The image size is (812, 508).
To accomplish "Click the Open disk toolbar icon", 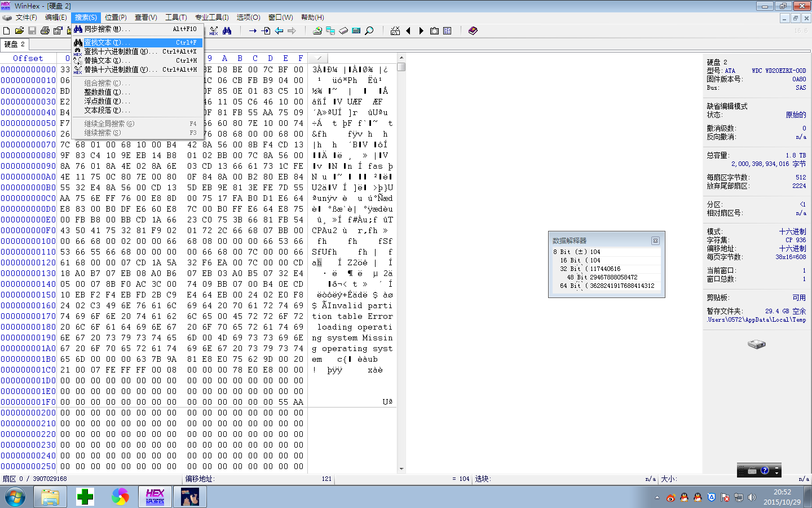I will (317, 30).
